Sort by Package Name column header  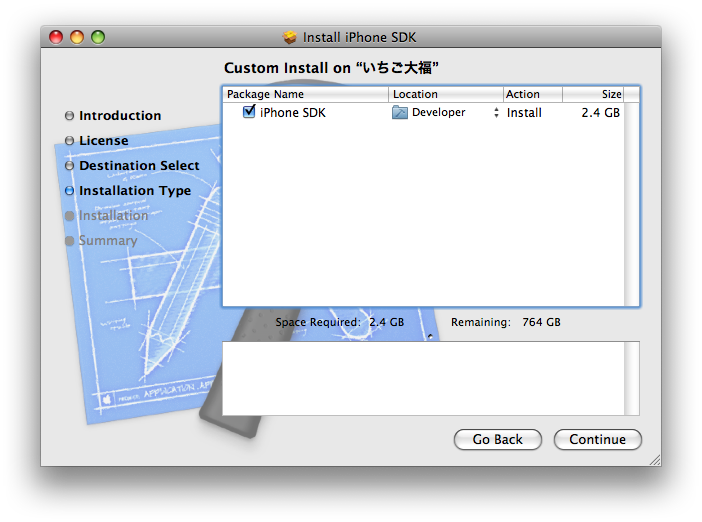coord(305,94)
